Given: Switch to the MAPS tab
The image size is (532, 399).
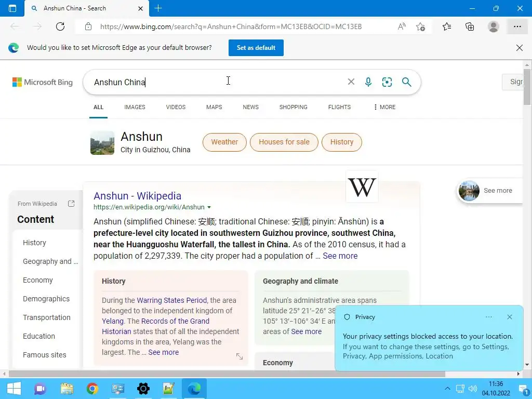Looking at the screenshot, I should (x=214, y=107).
